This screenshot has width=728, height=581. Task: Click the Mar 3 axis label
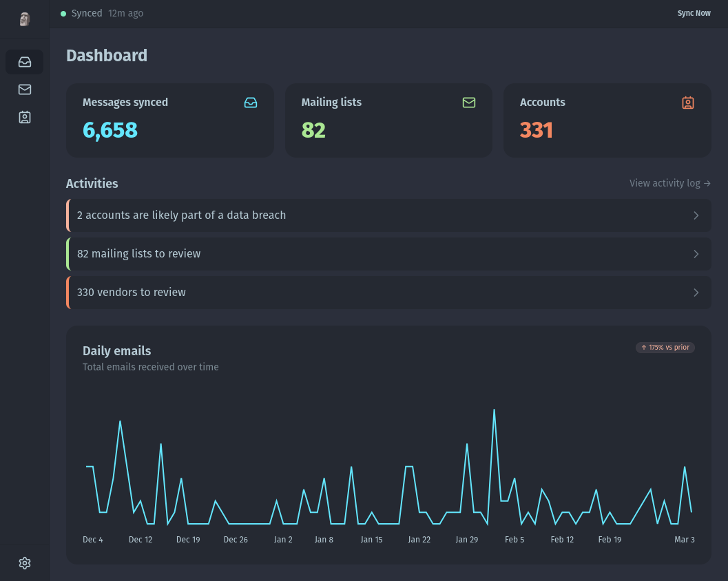pyautogui.click(x=685, y=539)
